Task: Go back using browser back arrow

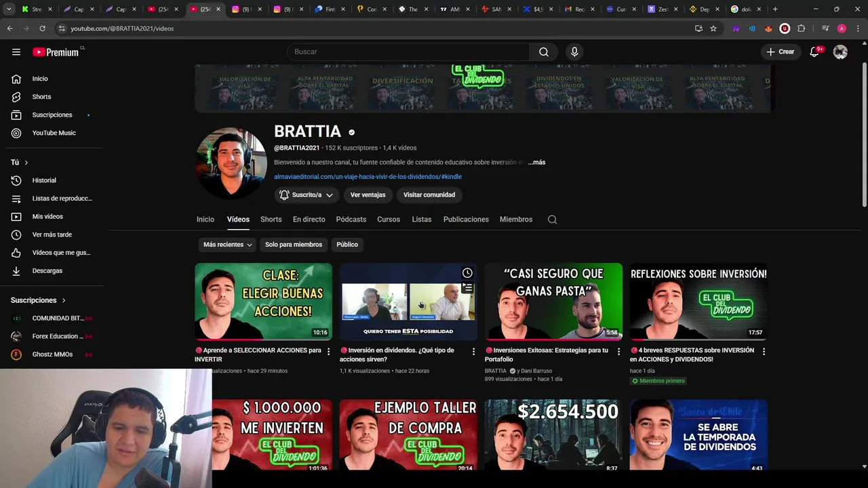Action: 9,28
